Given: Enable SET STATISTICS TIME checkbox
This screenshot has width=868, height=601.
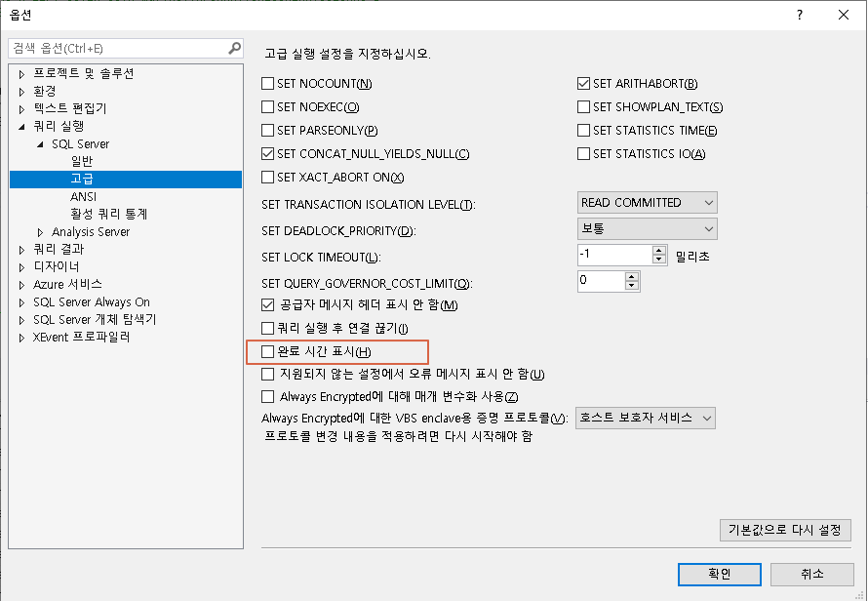Looking at the screenshot, I should (583, 130).
